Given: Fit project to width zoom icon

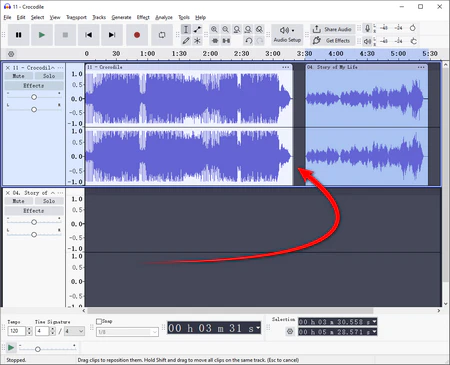Looking at the screenshot, I should point(248,29).
